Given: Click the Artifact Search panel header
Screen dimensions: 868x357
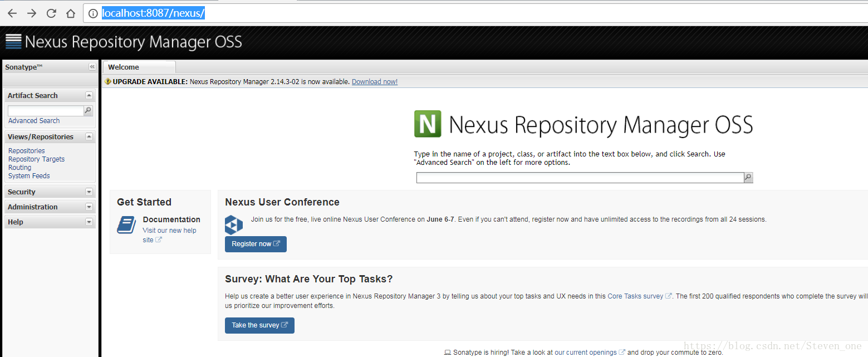Looking at the screenshot, I should coord(50,95).
